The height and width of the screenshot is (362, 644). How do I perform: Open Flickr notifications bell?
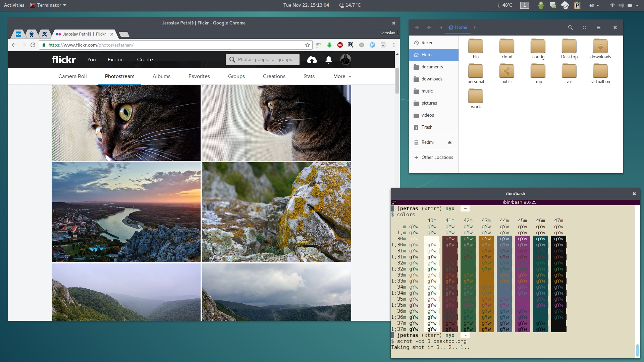(329, 60)
